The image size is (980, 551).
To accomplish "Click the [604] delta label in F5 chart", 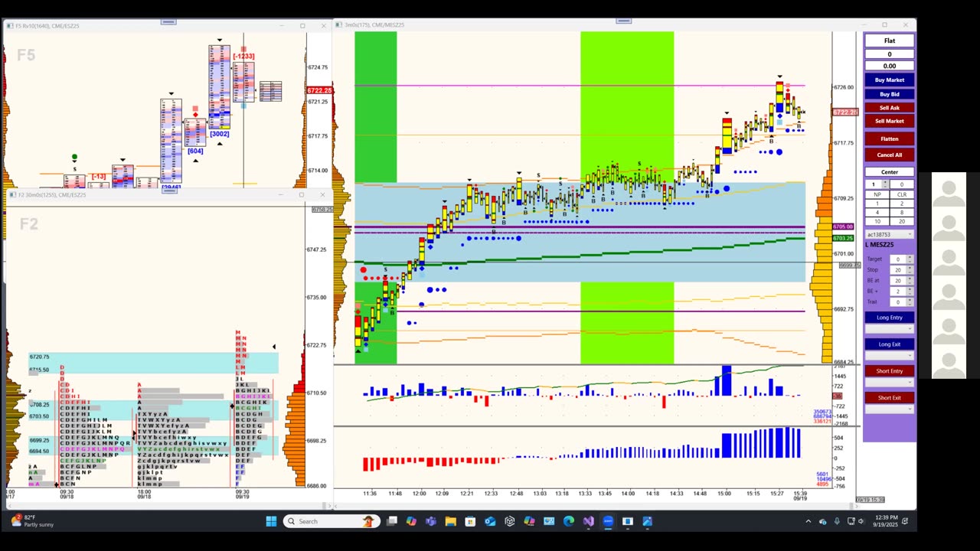I will tap(195, 151).
